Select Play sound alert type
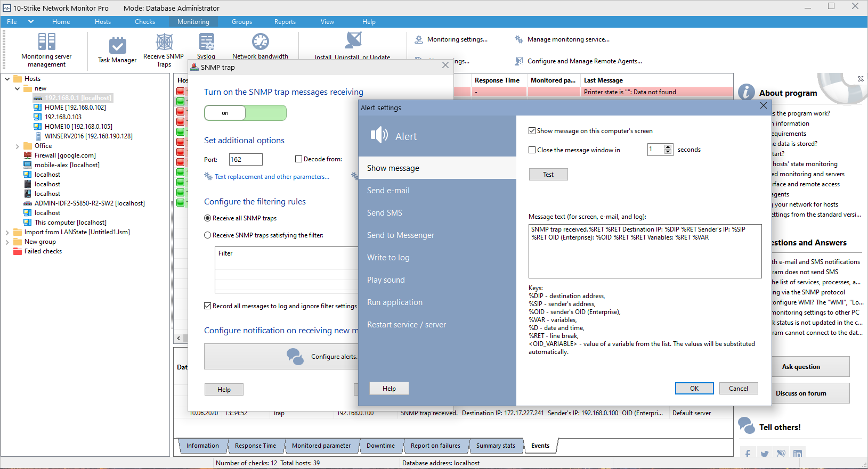868x469 pixels. 437,280
